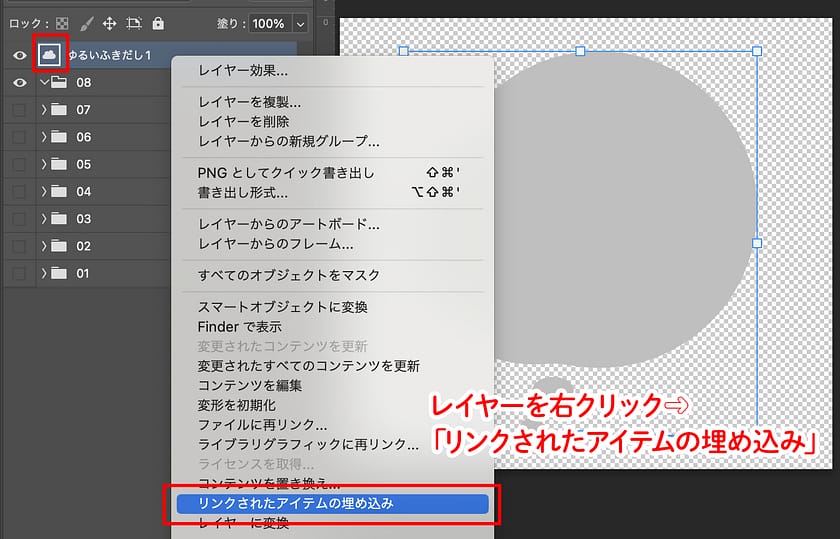Expand the 03 layer group
This screenshot has width=840, height=539.
pos(44,219)
